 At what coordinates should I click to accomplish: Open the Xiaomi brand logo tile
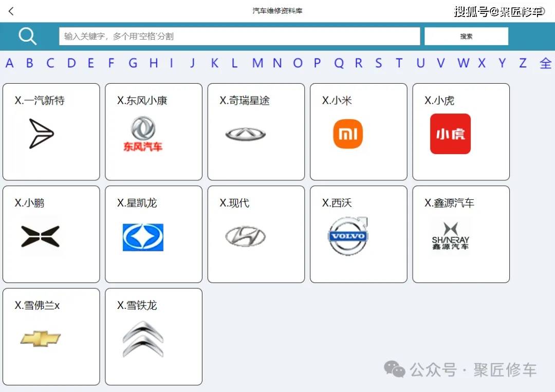348,134
